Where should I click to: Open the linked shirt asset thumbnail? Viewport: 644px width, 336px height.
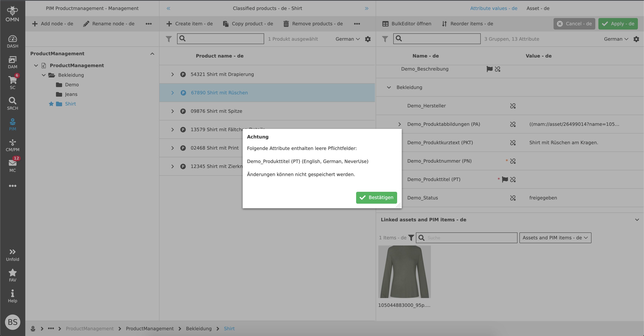404,272
